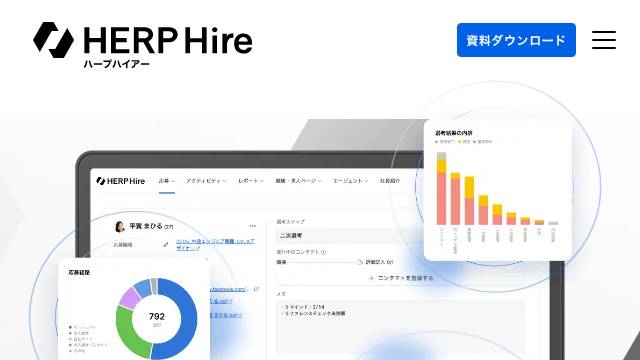The height and width of the screenshot is (360, 640).
Task: Click the purple segment of donut chart
Action: point(129,298)
